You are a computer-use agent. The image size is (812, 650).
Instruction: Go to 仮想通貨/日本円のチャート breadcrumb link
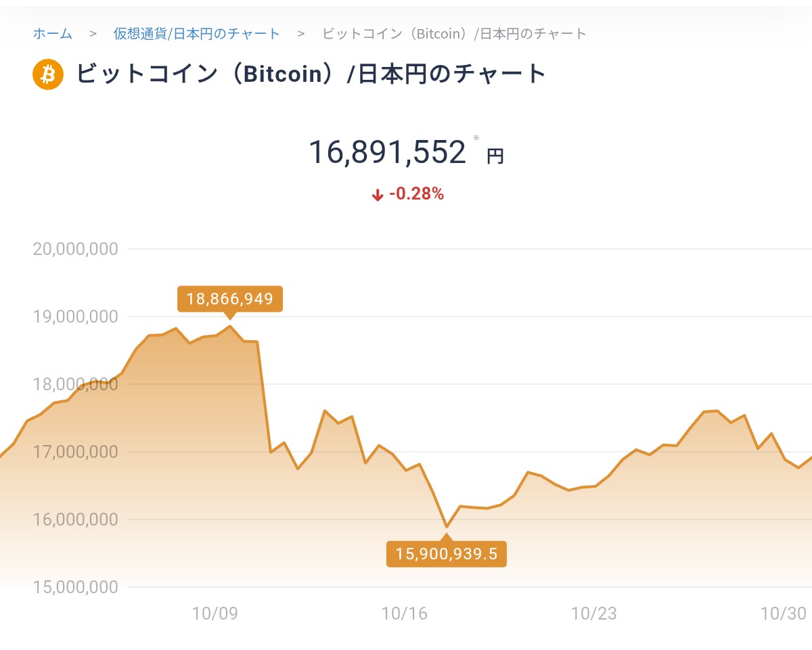[x=196, y=33]
